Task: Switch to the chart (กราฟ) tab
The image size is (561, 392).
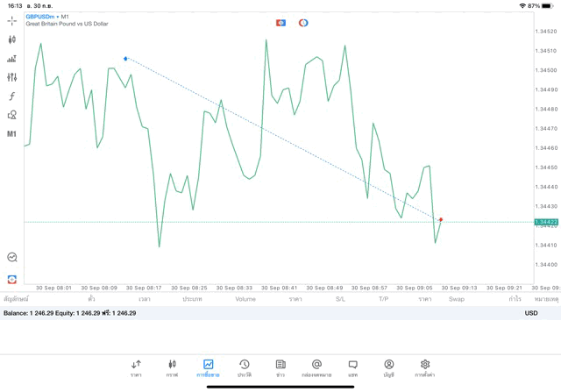Action: pyautogui.click(x=172, y=368)
